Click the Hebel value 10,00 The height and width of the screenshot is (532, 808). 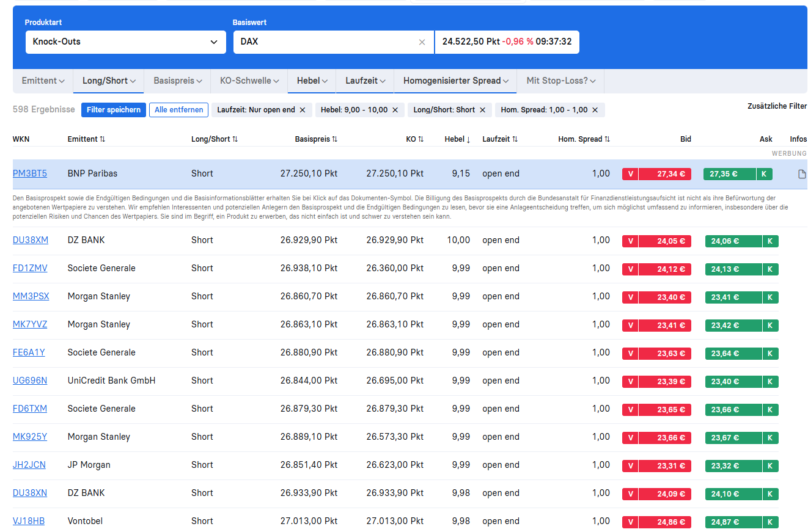click(459, 240)
